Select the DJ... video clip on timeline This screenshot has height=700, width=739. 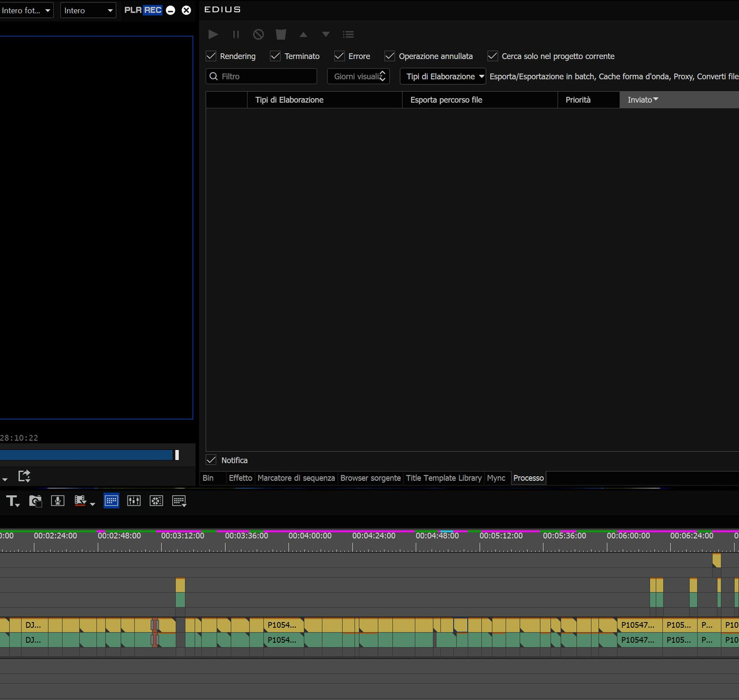(35, 625)
